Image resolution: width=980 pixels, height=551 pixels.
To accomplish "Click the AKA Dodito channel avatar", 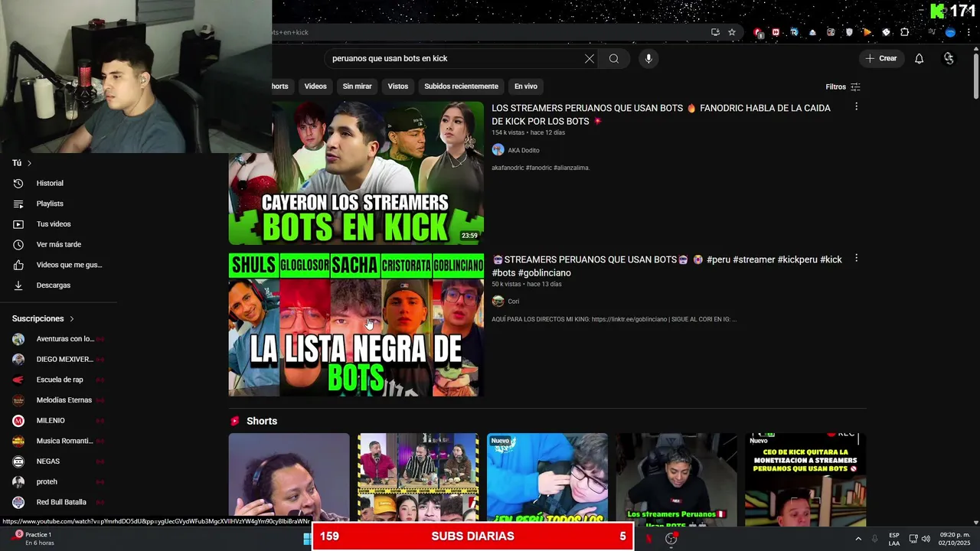I will point(498,150).
